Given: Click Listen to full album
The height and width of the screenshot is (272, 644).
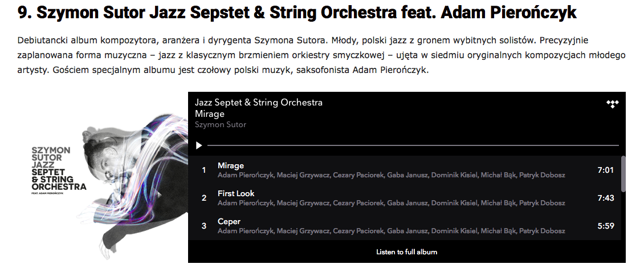Looking at the screenshot, I should (406, 251).
